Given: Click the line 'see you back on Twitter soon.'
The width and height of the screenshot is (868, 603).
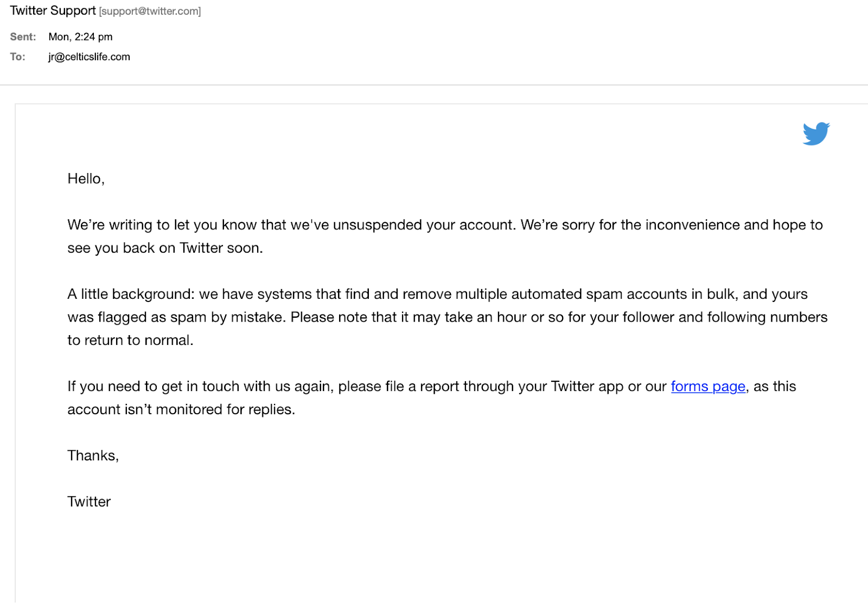Looking at the screenshot, I should tap(165, 248).
